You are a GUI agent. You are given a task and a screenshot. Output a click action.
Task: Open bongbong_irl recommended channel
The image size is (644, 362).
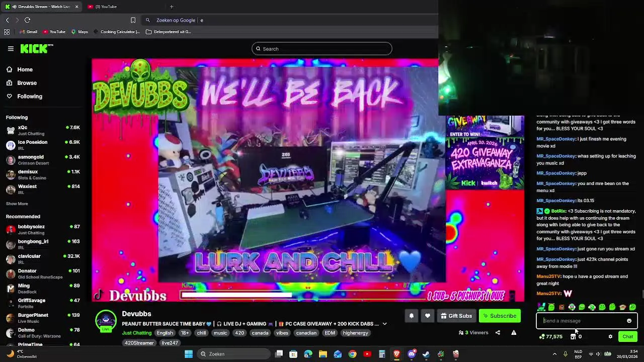(43, 244)
